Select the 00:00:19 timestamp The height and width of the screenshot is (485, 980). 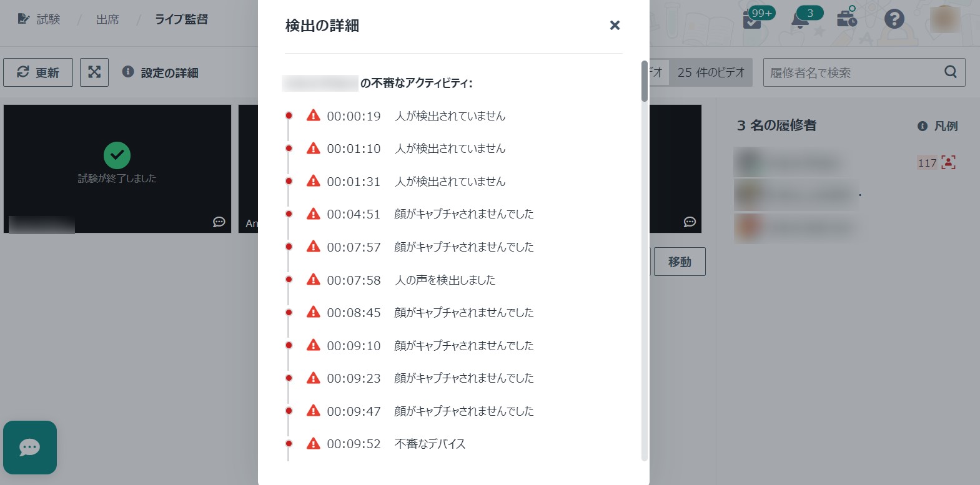click(x=354, y=116)
